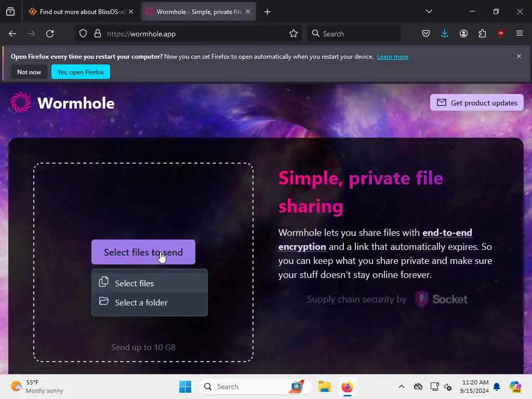Choose Select files menu entry

point(150,283)
